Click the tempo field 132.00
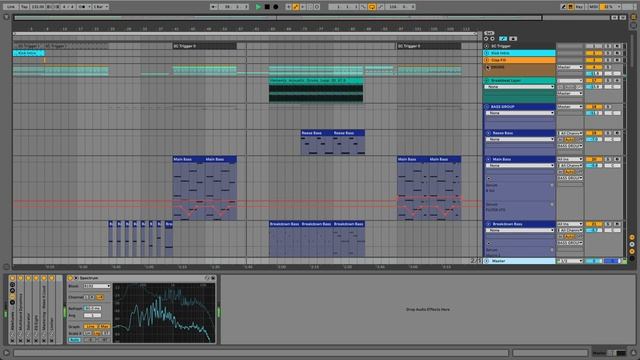This screenshot has height=360, width=640. (x=38, y=7)
